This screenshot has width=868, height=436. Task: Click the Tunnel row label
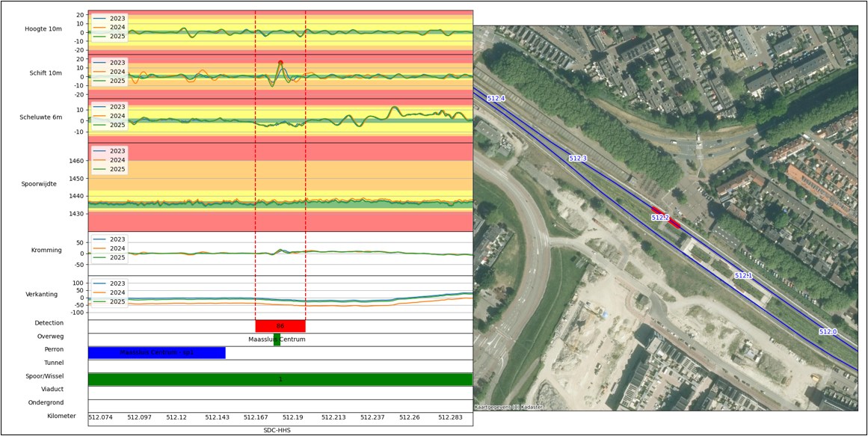(55, 363)
